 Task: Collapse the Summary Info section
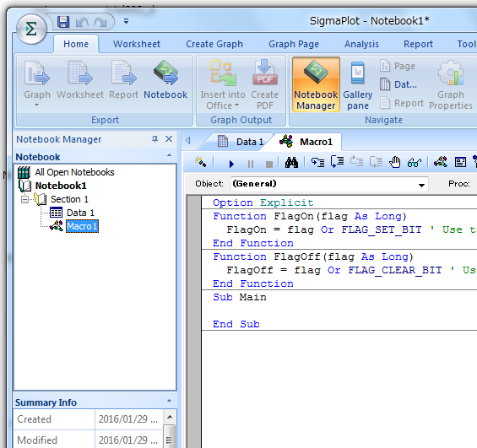(x=170, y=401)
